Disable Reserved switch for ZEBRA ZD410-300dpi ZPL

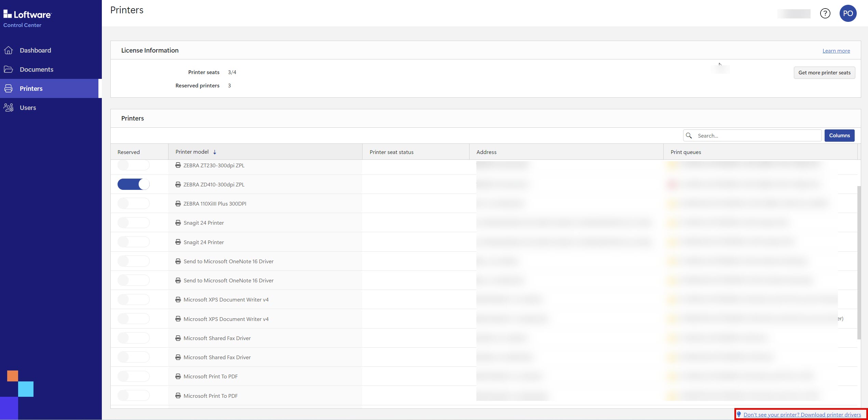133,184
